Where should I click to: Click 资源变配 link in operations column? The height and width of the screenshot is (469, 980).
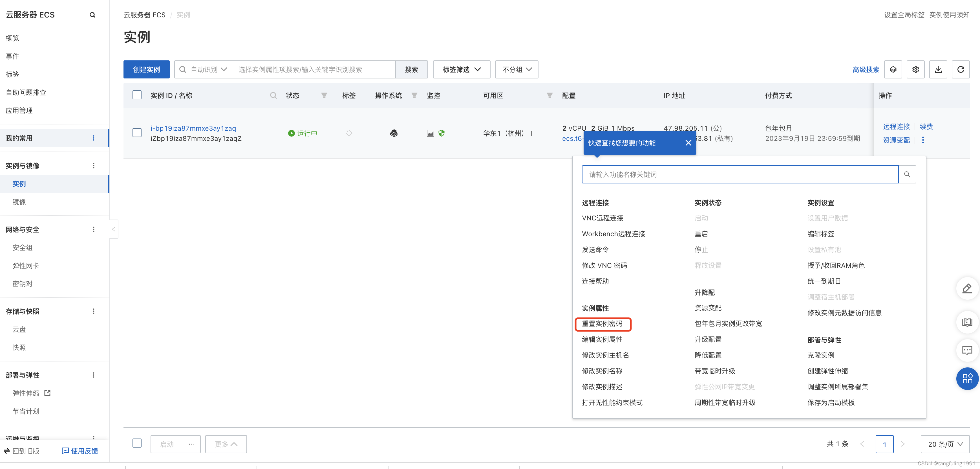click(896, 140)
